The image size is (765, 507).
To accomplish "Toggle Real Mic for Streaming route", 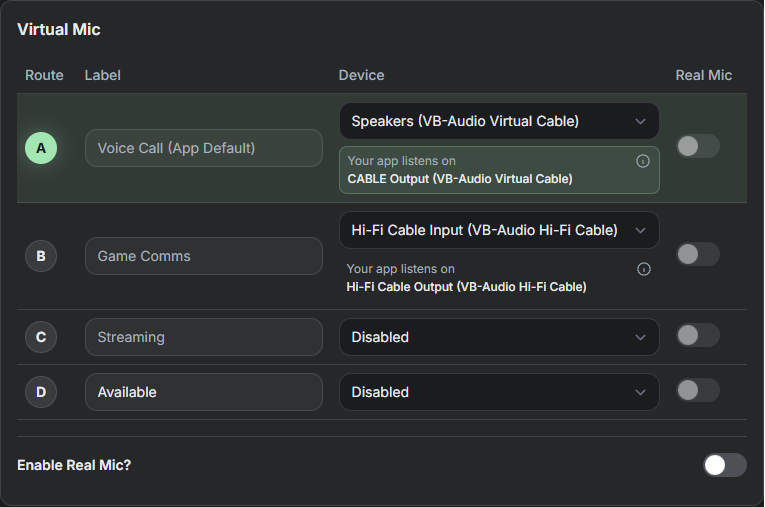I will [698, 335].
